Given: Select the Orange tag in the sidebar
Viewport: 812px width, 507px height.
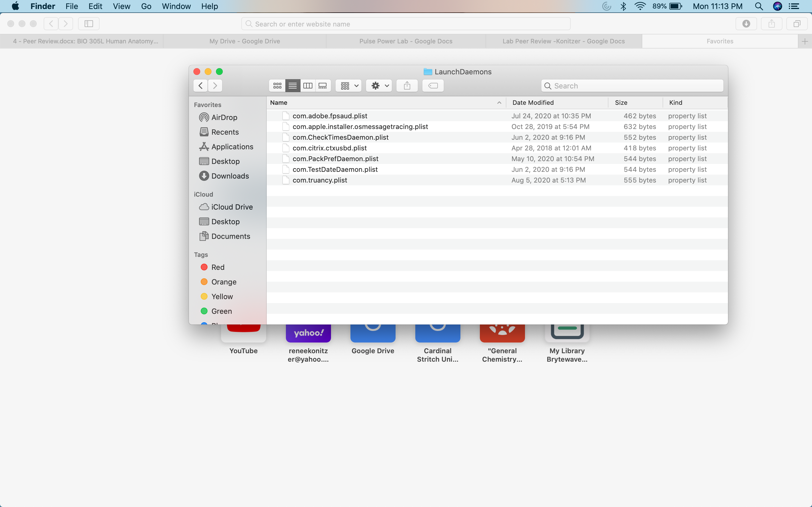Looking at the screenshot, I should [224, 282].
